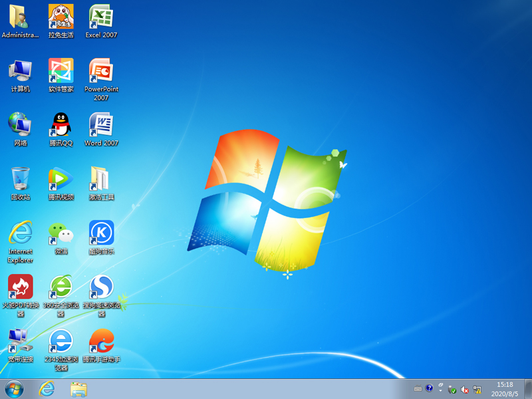Launch the 2345加速浏览器 icon

61,341
